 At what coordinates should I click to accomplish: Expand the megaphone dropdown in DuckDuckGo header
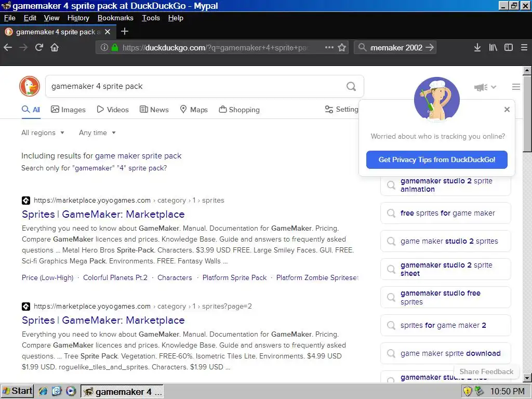click(x=485, y=87)
